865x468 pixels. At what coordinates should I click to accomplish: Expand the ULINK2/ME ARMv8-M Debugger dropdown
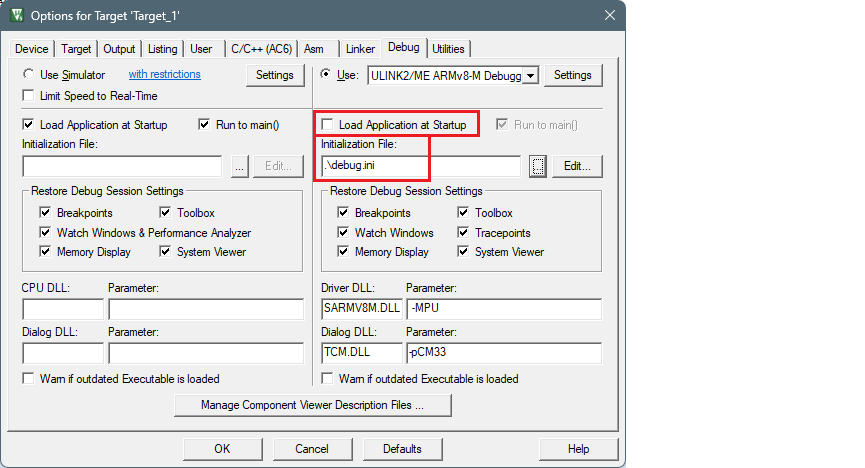coord(530,75)
